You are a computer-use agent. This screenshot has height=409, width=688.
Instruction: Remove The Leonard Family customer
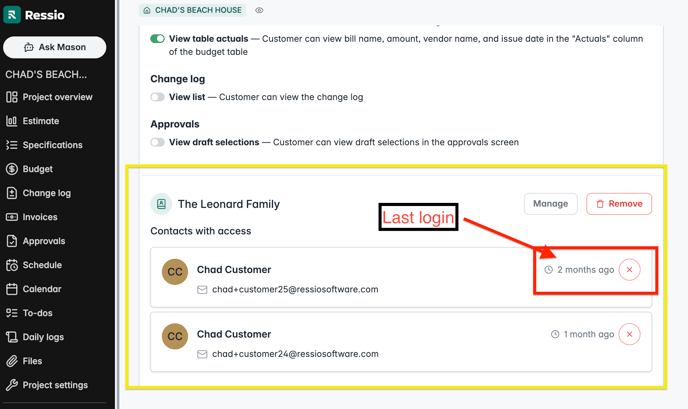click(x=618, y=204)
